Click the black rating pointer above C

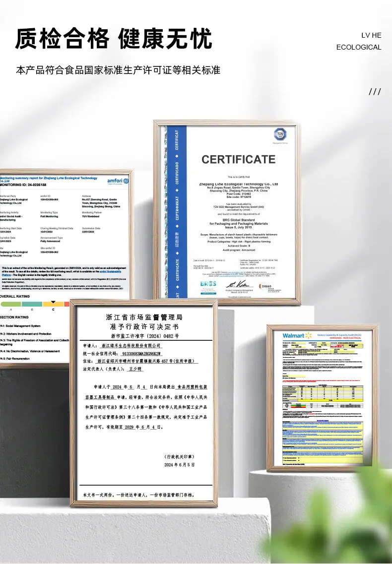(53, 302)
